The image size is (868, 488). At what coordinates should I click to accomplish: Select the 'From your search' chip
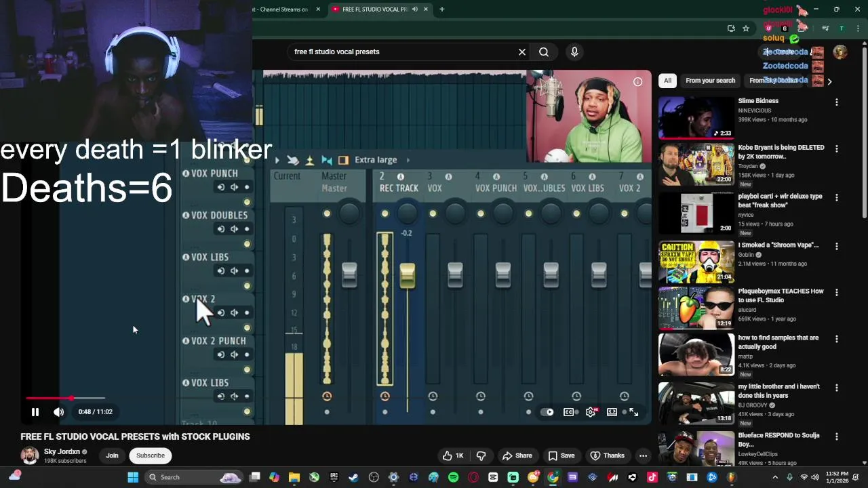pos(710,81)
